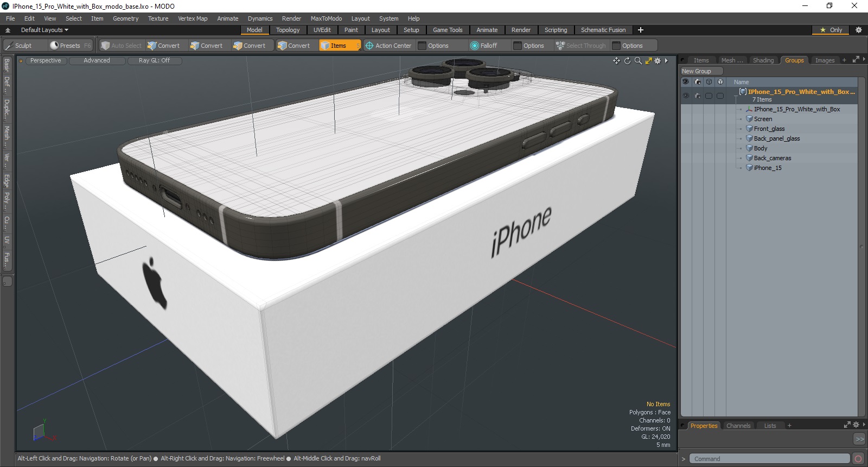Select the Body mesh item
868x467 pixels.
[x=760, y=148]
